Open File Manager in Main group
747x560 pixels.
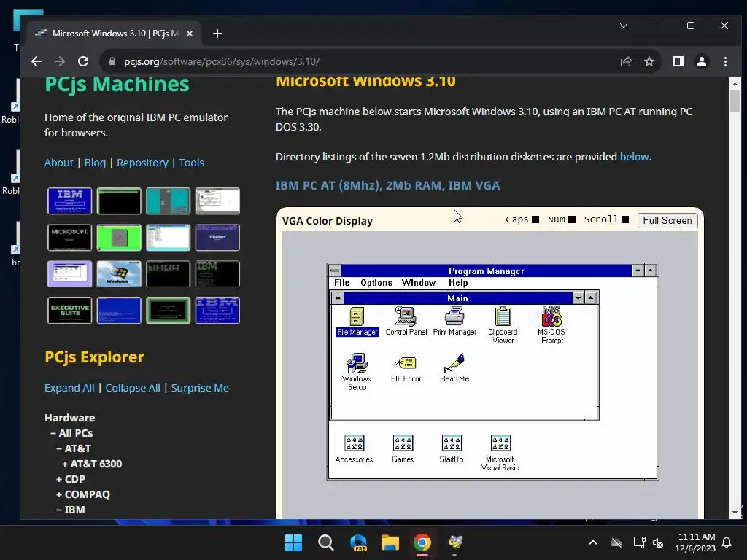(x=357, y=322)
